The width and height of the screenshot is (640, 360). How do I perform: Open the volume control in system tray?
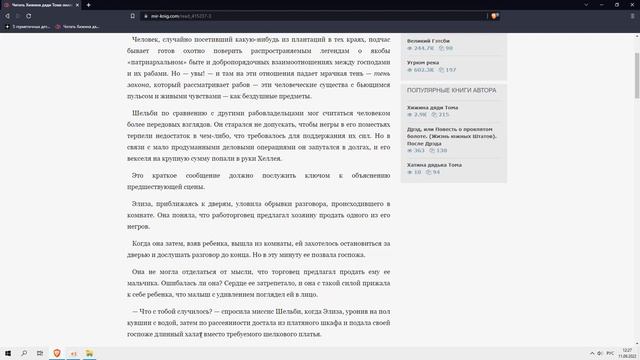(x=600, y=353)
